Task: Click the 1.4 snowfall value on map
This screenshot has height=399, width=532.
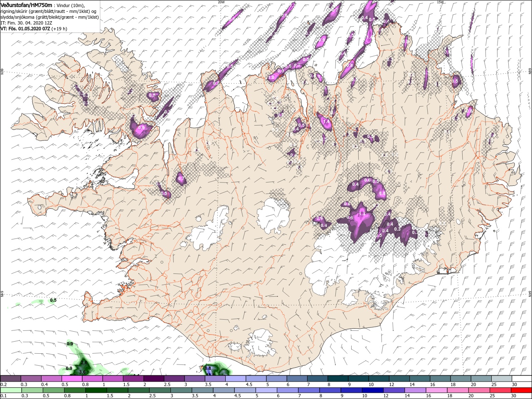Action: [x=326, y=121]
